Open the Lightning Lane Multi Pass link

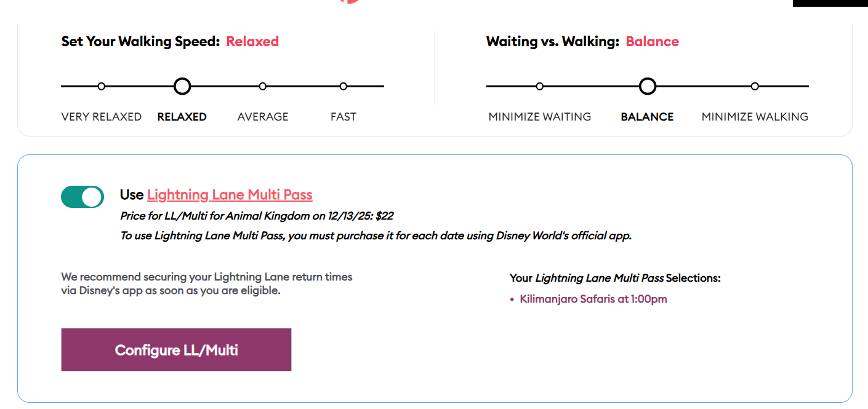(230, 195)
